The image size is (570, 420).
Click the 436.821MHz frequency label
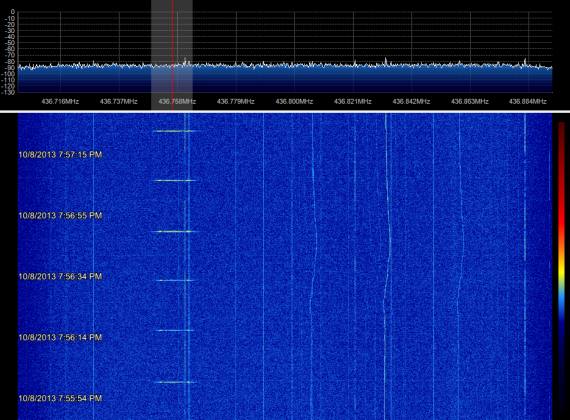coord(353,101)
